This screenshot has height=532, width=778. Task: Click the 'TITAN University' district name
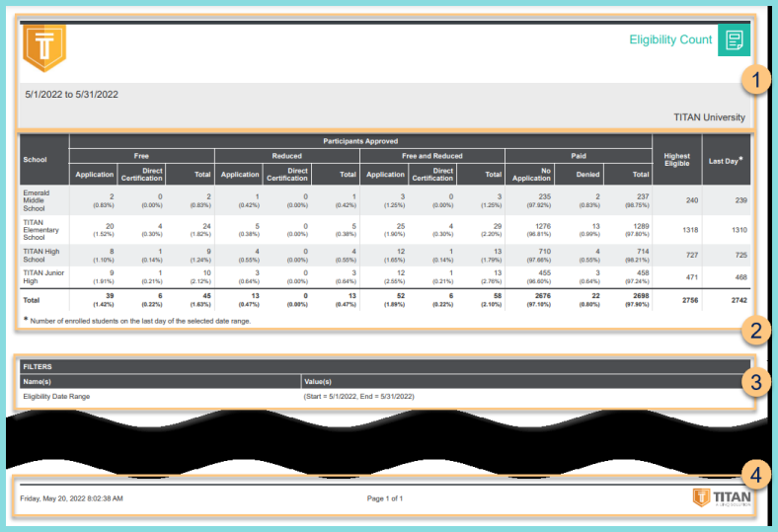click(x=709, y=117)
